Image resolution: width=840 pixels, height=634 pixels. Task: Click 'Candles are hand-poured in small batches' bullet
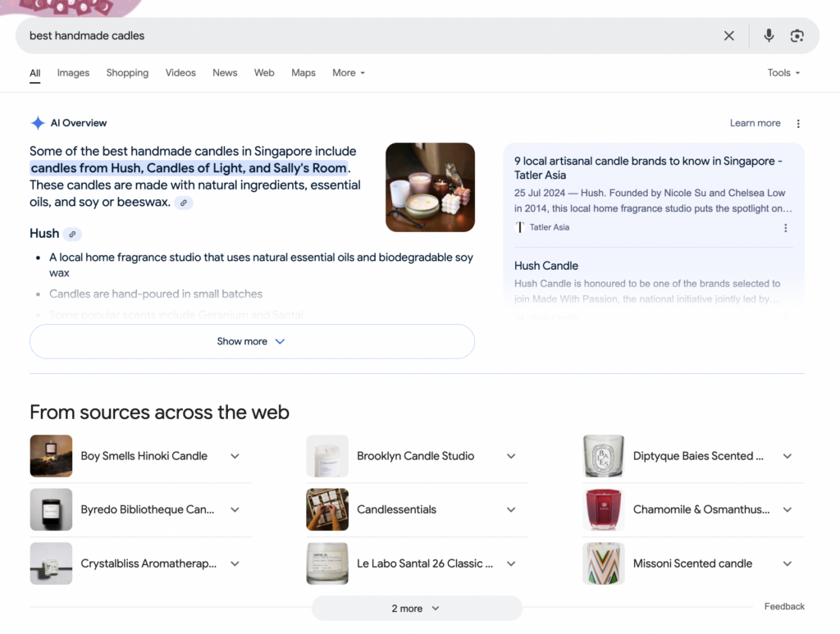click(x=156, y=294)
